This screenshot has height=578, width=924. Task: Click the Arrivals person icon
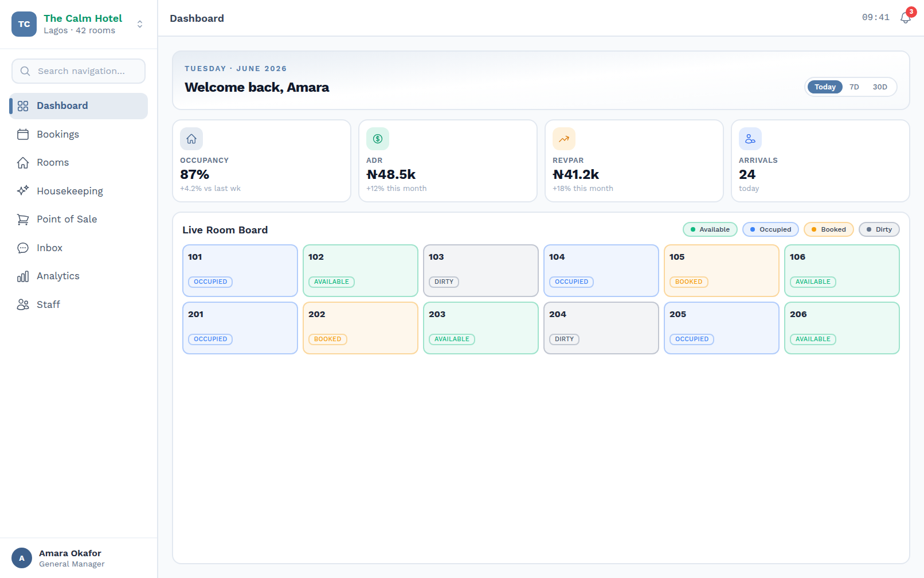tap(750, 139)
